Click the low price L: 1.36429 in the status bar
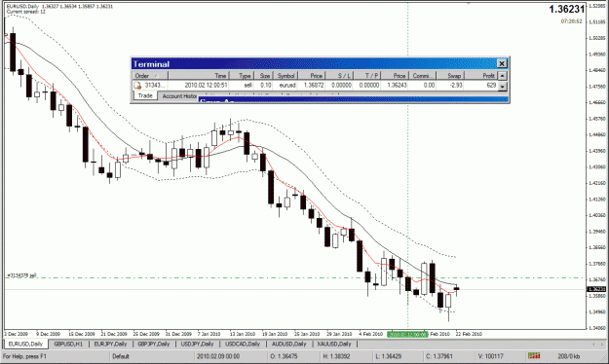The width and height of the screenshot is (609, 364). [389, 356]
